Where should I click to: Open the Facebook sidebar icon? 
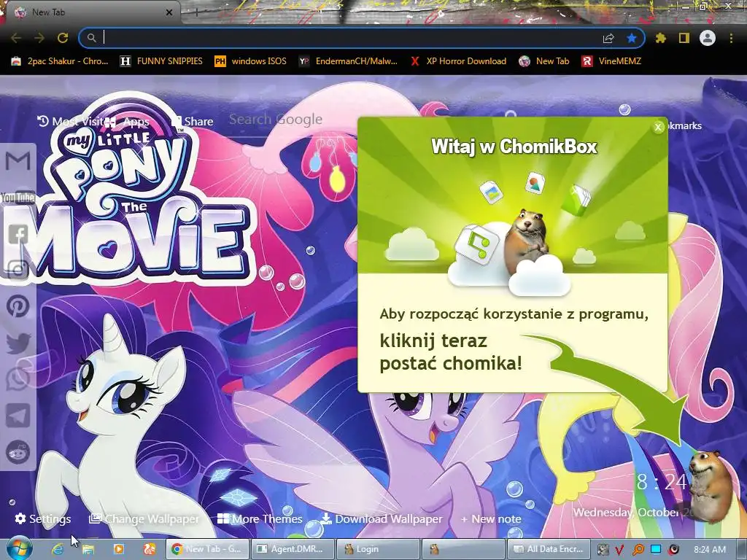[x=18, y=234]
